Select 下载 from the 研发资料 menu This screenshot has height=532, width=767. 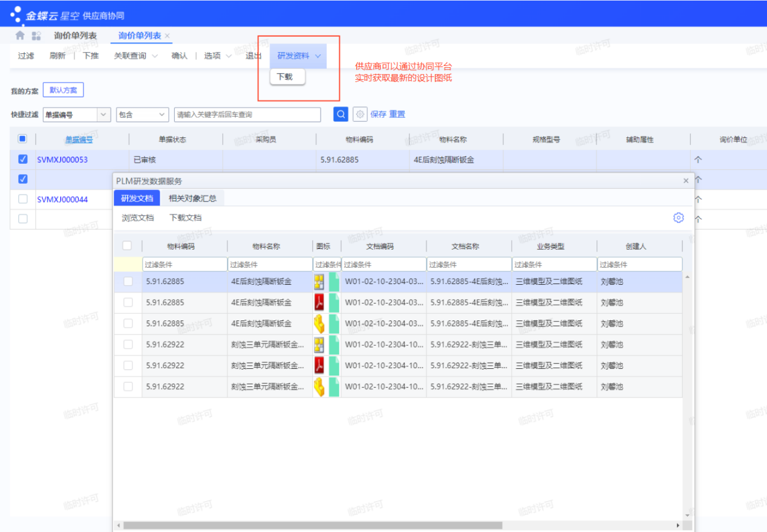pos(285,77)
